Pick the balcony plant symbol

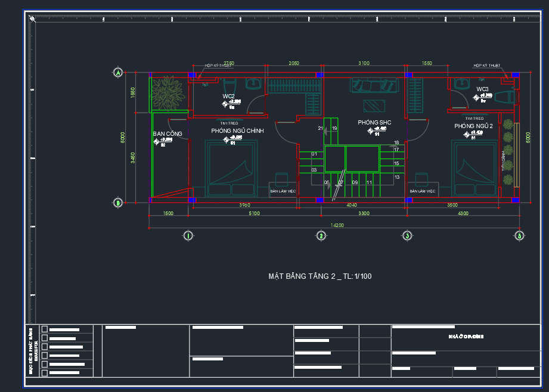point(168,92)
